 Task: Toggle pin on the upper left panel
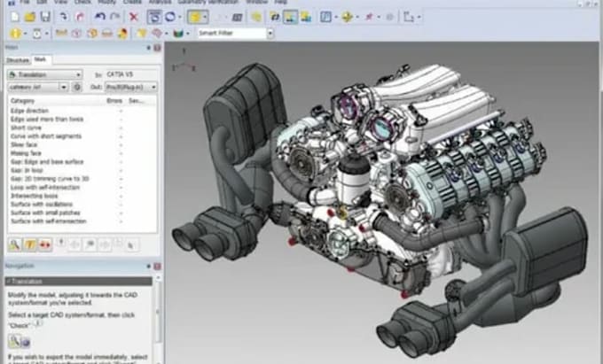tap(148, 48)
